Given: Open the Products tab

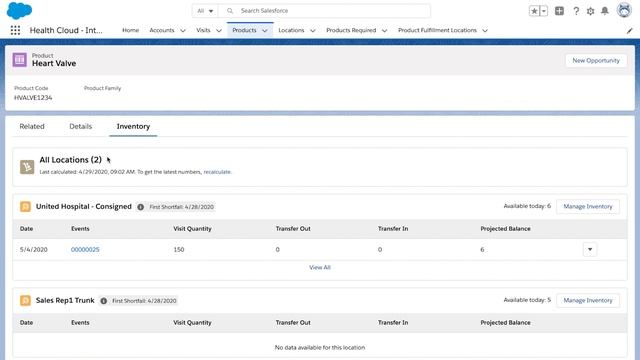Looking at the screenshot, I should (244, 30).
